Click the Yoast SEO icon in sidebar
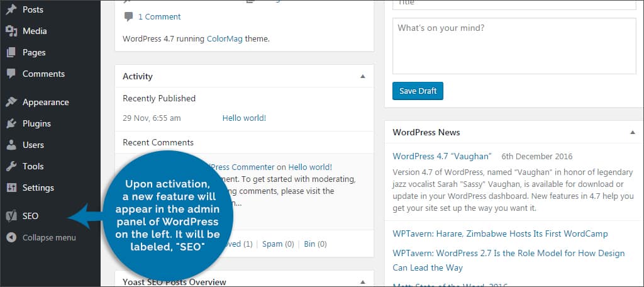Viewport: 644px width, 287px height. click(x=11, y=216)
